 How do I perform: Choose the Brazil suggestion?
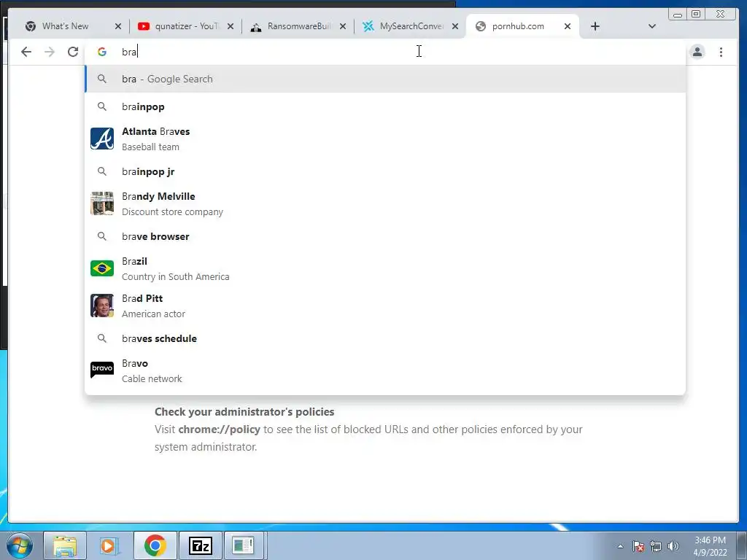point(385,268)
